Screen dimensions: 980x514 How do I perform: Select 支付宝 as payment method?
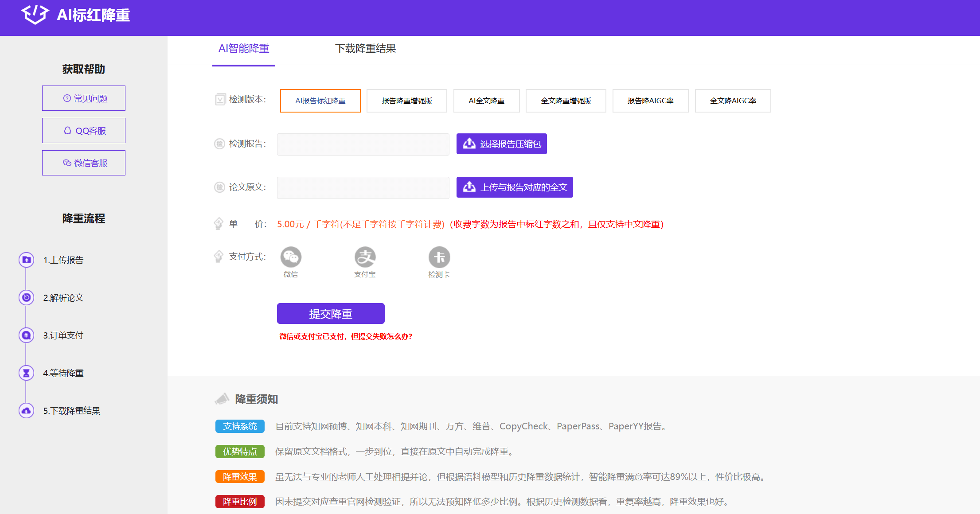pyautogui.click(x=365, y=257)
